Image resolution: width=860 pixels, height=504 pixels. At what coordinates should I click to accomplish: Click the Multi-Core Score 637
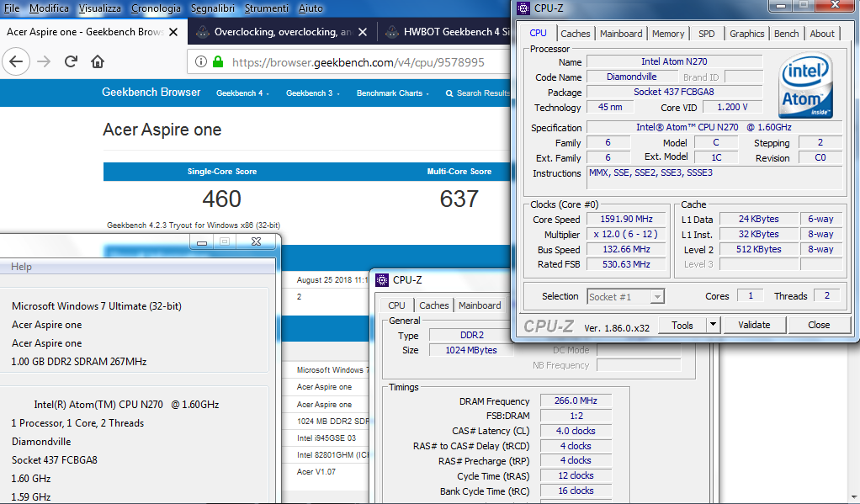click(459, 199)
